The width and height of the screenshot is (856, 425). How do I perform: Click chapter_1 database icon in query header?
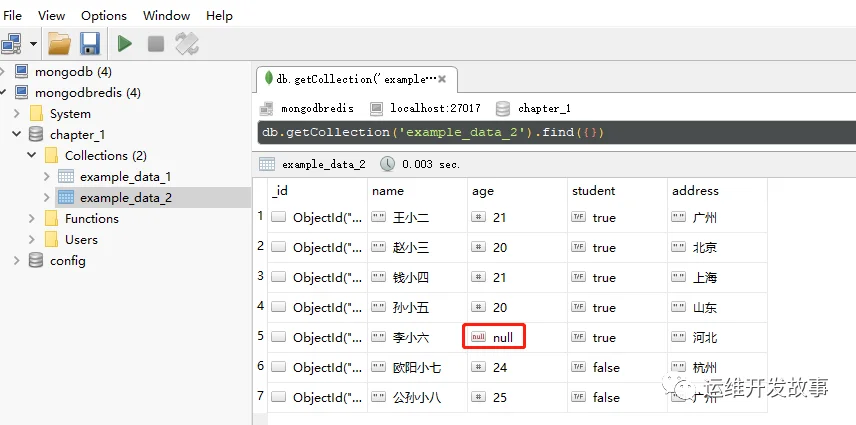[503, 109]
